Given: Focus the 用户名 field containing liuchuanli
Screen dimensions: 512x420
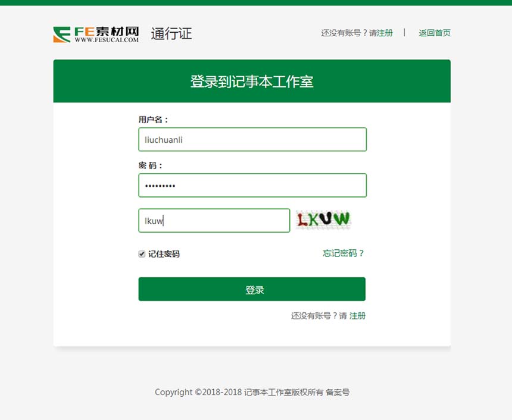Looking at the screenshot, I should pyautogui.click(x=252, y=139).
